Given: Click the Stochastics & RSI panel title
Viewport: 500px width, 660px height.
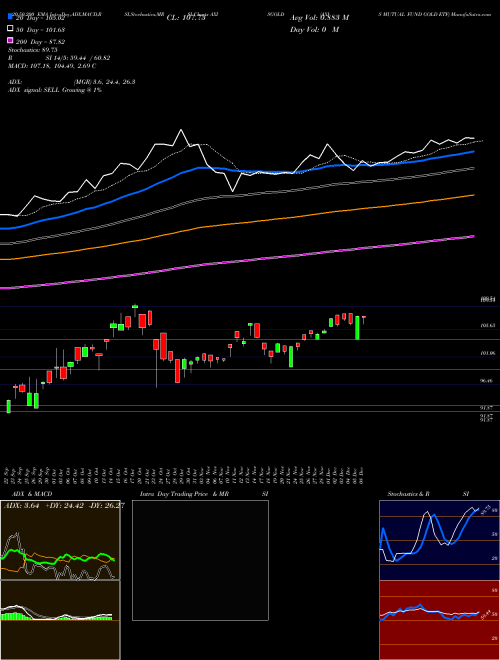Looking at the screenshot, I should [428, 494].
